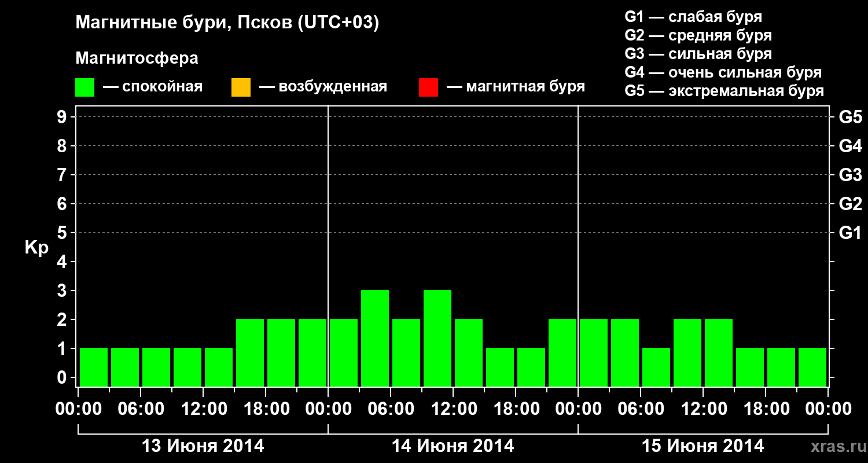The image size is (868, 463).
Task: Click the G1 label on the right axis
Action: 850,233
